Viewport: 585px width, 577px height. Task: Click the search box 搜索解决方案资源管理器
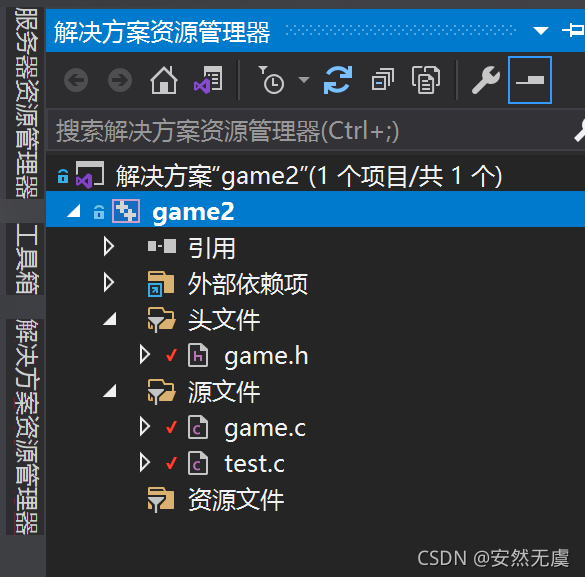[x=315, y=131]
